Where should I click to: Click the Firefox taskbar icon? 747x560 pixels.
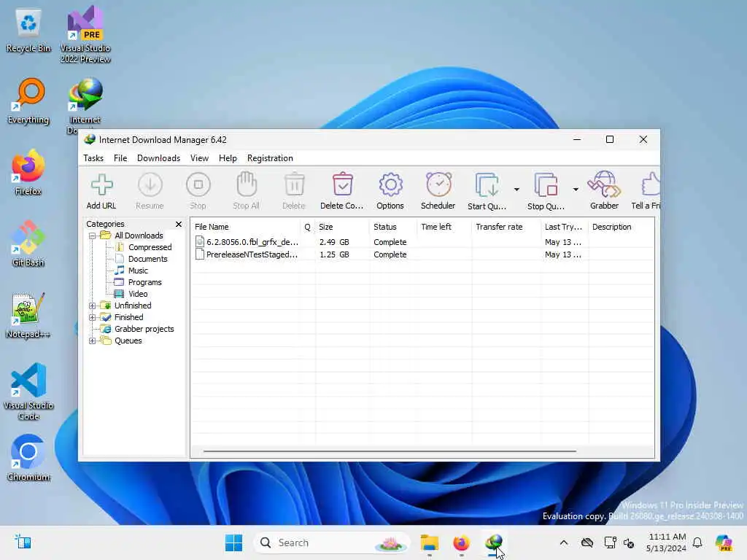tap(461, 542)
